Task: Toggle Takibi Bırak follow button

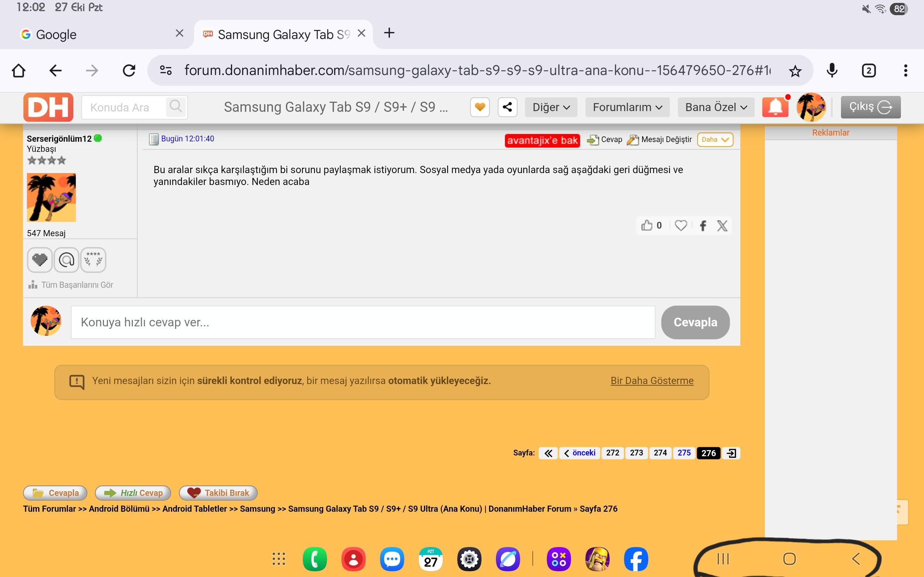Action: [218, 493]
